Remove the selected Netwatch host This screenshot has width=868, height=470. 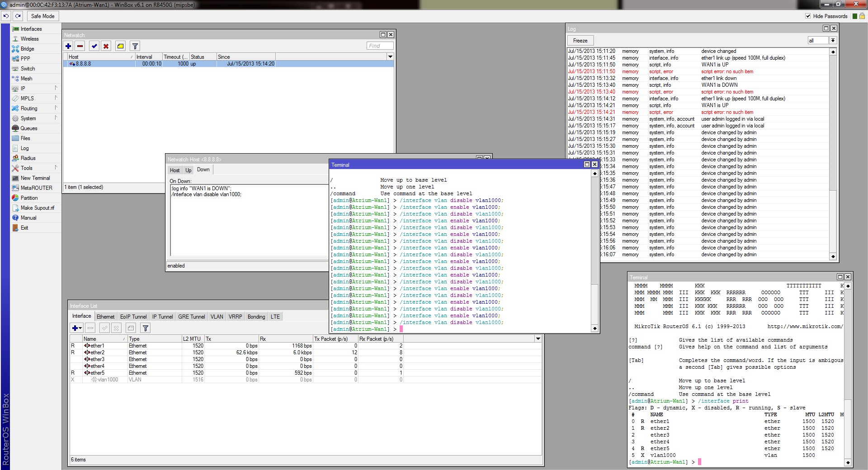coord(80,46)
